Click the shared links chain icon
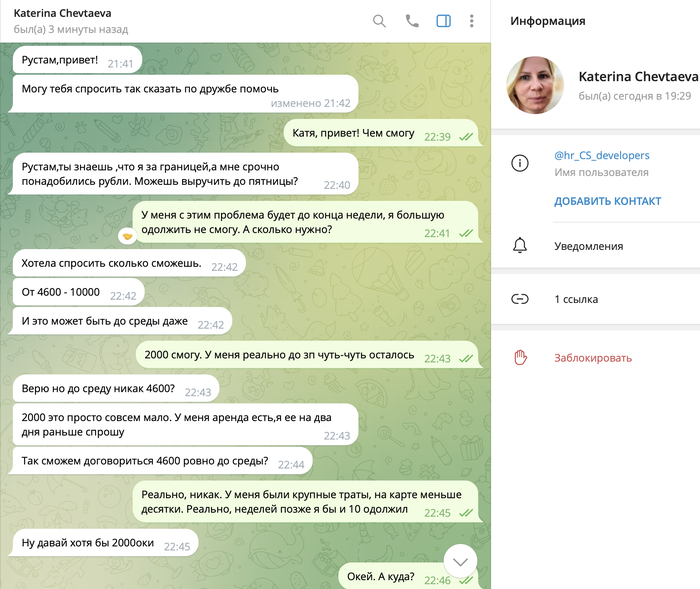This screenshot has height=589, width=700. (520, 299)
